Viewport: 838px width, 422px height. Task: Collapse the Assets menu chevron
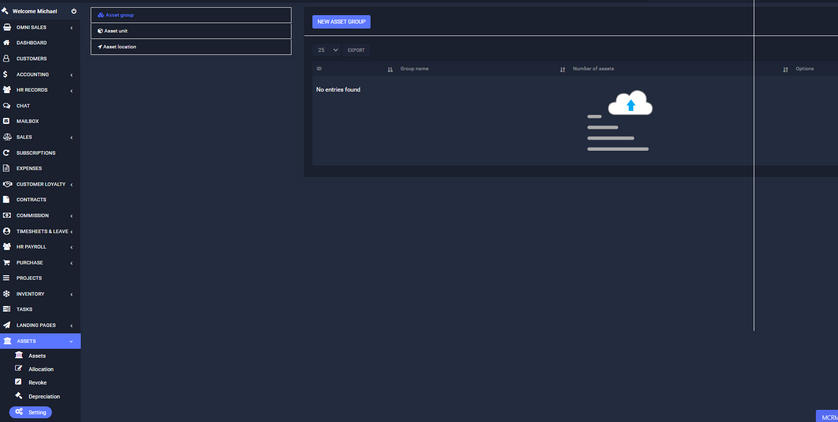tap(71, 341)
